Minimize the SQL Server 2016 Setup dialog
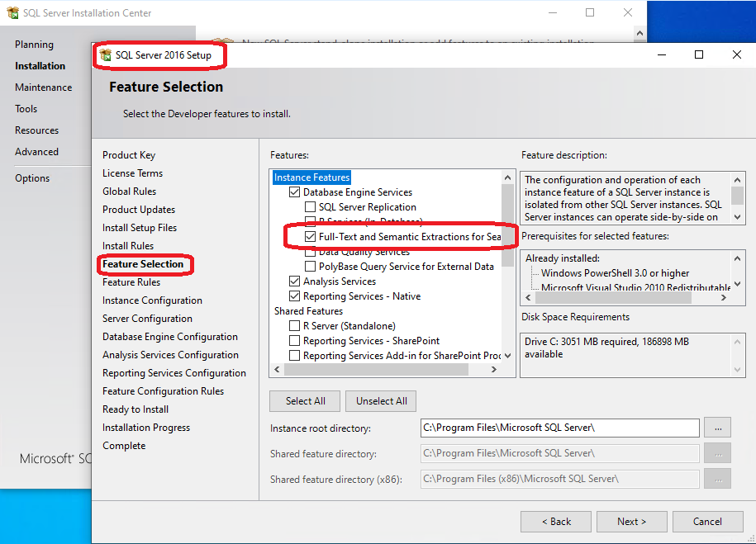The image size is (756, 544). (661, 55)
